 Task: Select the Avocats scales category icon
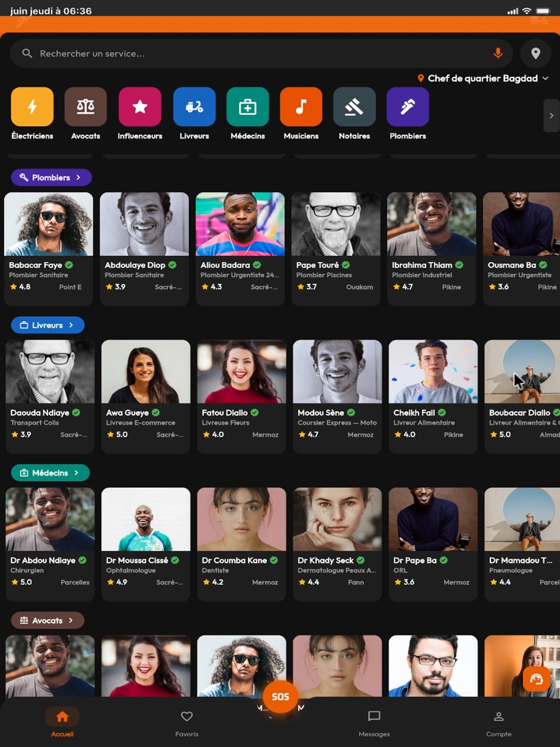pos(86,107)
